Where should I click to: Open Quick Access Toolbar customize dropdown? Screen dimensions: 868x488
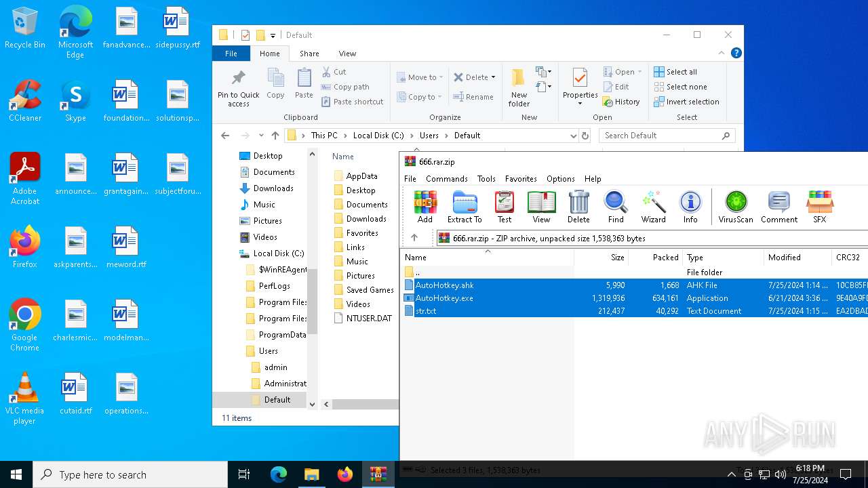pyautogui.click(x=273, y=35)
